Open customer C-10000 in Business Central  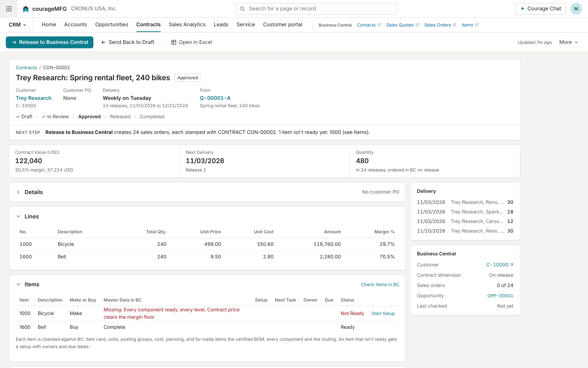click(500, 265)
